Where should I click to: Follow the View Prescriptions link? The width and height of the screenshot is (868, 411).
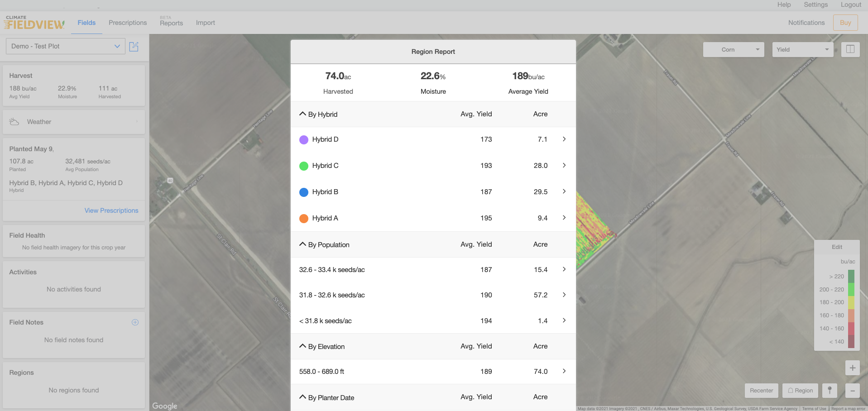point(111,210)
